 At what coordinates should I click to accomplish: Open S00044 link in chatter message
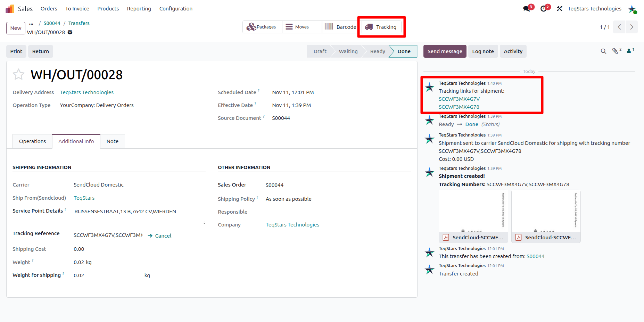(x=535, y=256)
